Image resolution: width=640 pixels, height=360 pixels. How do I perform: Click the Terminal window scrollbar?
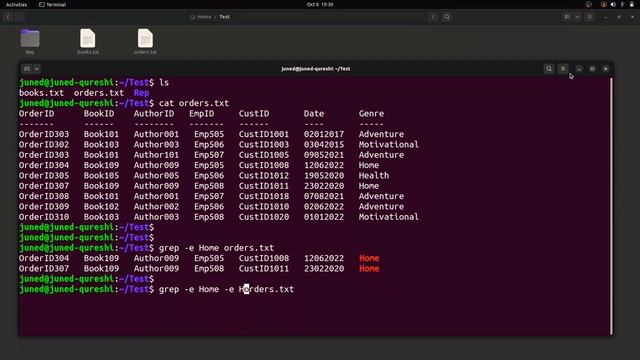[611, 206]
